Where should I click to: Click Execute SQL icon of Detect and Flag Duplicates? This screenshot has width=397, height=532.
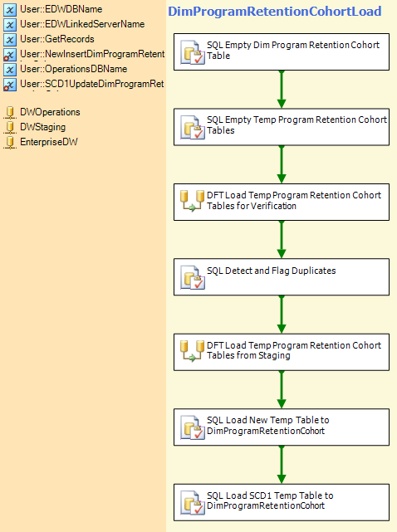(193, 277)
